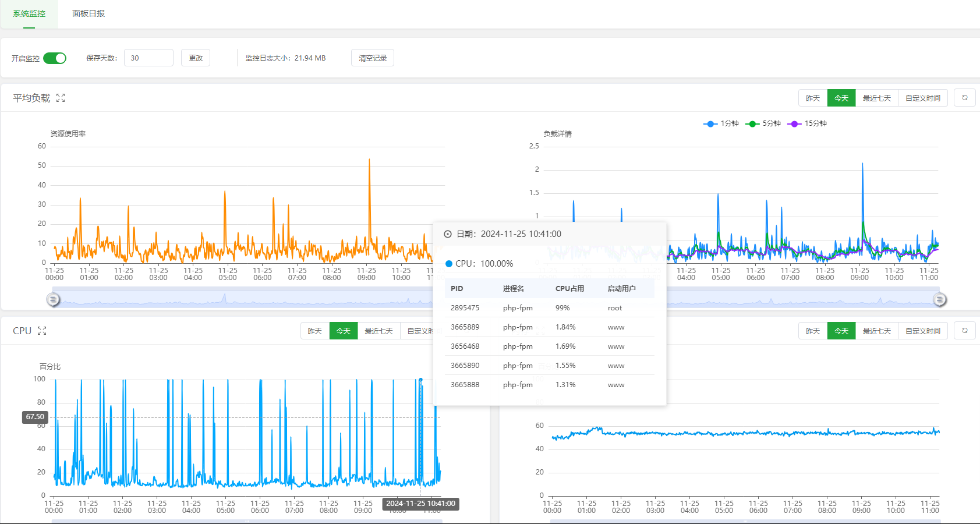The image size is (980, 524).
Task: Click the 进程名 column header
Action: [514, 289]
